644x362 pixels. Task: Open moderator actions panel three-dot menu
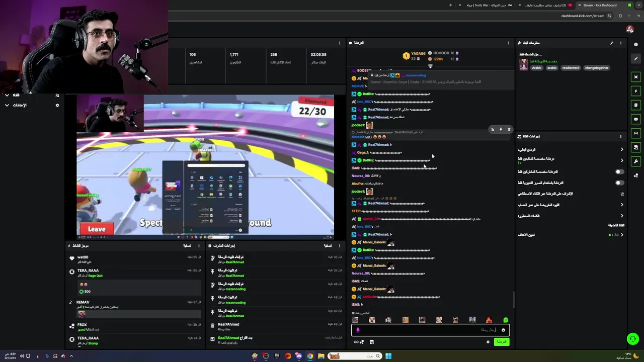coord(340,246)
